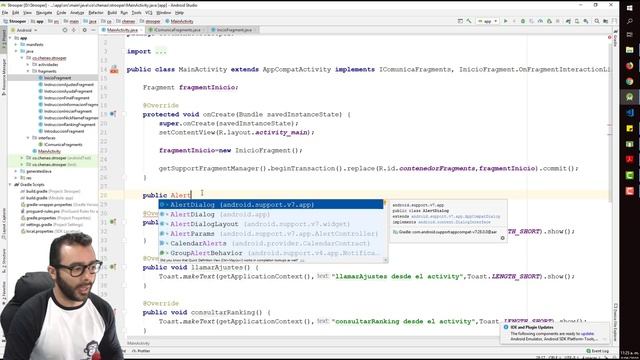Open the app run configuration dropdown
Screen dimensions: 640x360
coord(488,21)
